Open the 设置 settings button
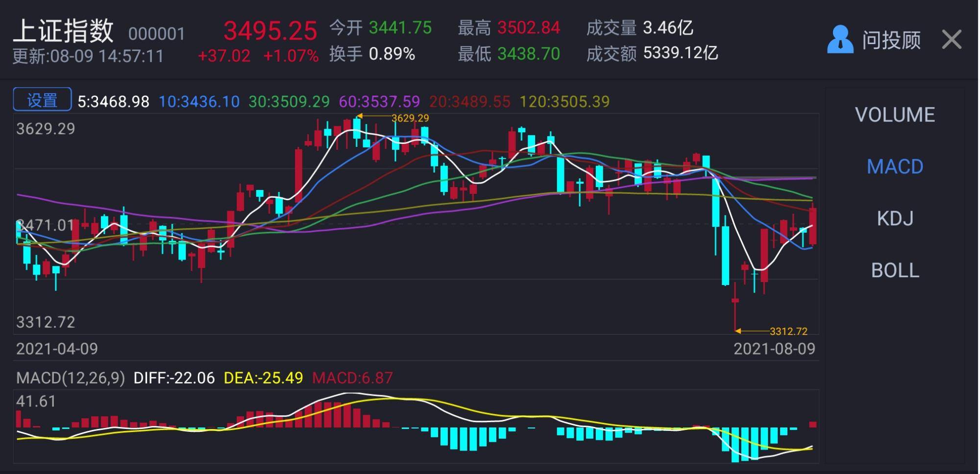 click(x=42, y=100)
